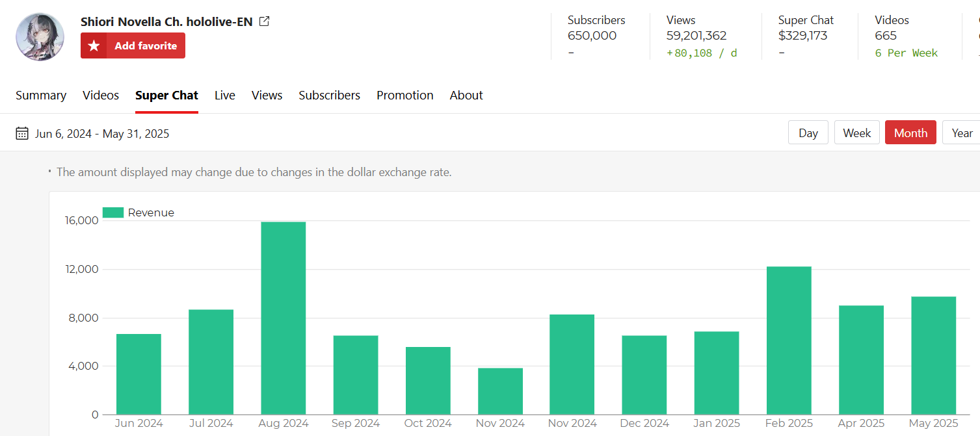
Task: Click the Feb 2025 revenue bar
Action: (x=789, y=340)
